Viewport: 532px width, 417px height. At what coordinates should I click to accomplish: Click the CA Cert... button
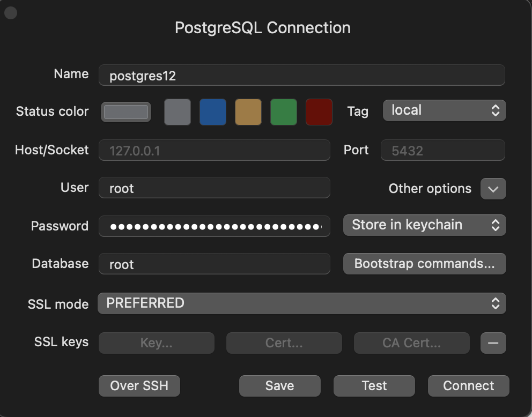click(412, 343)
